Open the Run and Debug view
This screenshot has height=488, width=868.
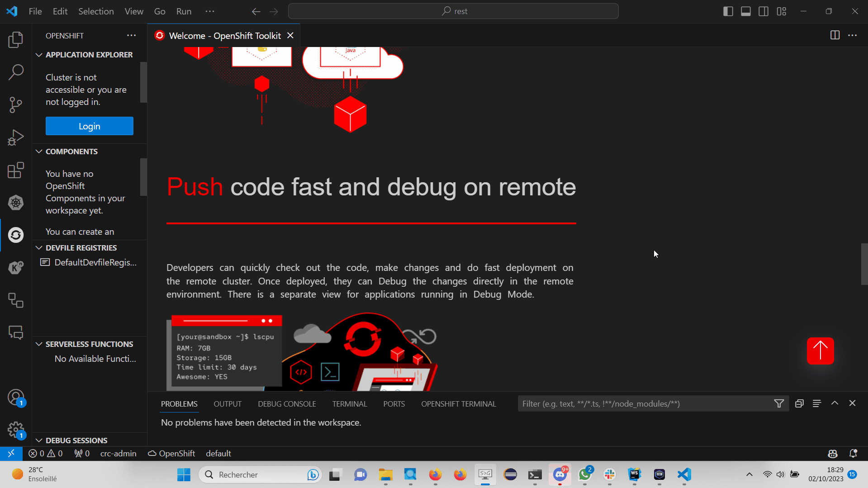tap(16, 137)
